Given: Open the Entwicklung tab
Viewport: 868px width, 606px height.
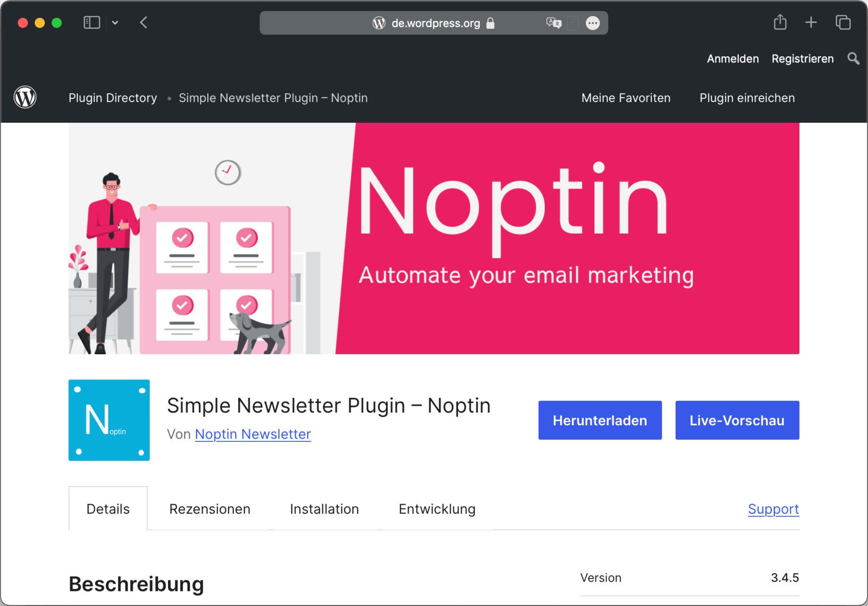Looking at the screenshot, I should point(437,509).
